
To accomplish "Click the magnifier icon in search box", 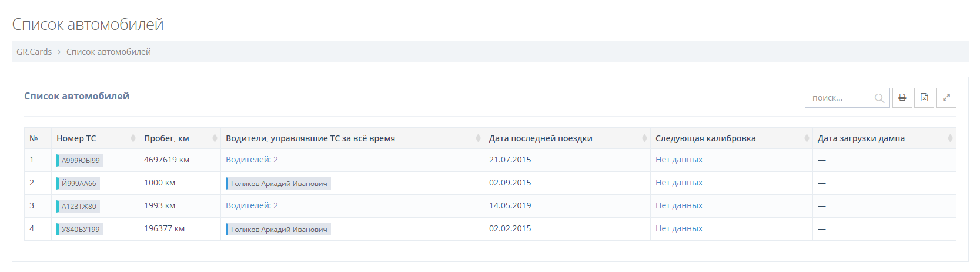I will click(879, 98).
